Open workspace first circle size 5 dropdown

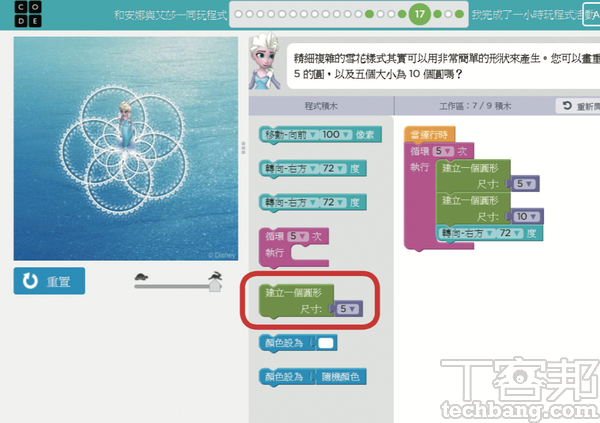pyautogui.click(x=523, y=184)
